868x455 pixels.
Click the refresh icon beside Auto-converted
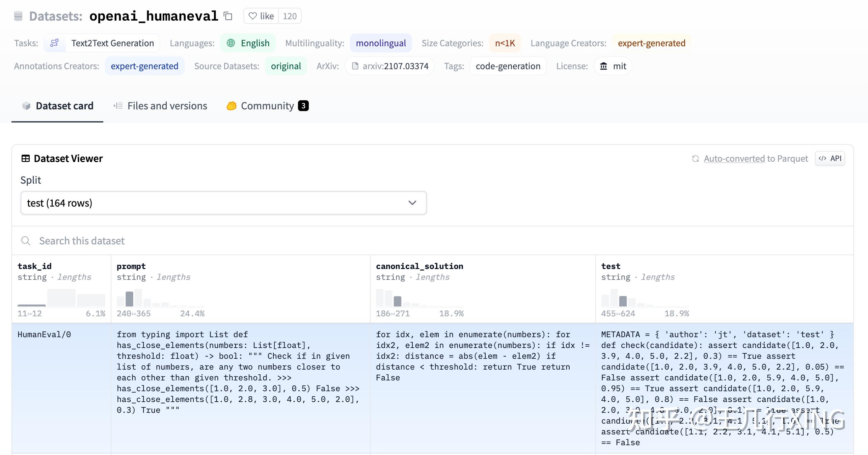pos(695,159)
